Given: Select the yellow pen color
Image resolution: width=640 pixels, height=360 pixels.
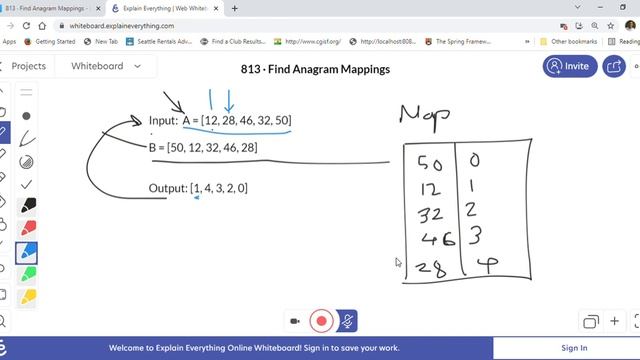Looking at the screenshot, I should (x=27, y=297).
